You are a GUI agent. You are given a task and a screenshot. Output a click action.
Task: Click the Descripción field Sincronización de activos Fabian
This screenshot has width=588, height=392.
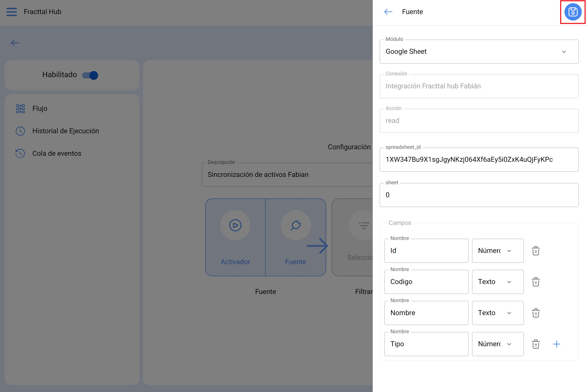[287, 175]
